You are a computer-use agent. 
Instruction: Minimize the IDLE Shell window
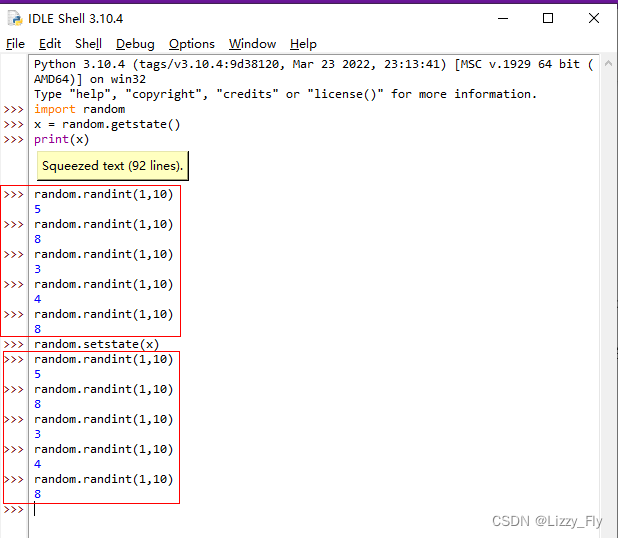click(503, 18)
